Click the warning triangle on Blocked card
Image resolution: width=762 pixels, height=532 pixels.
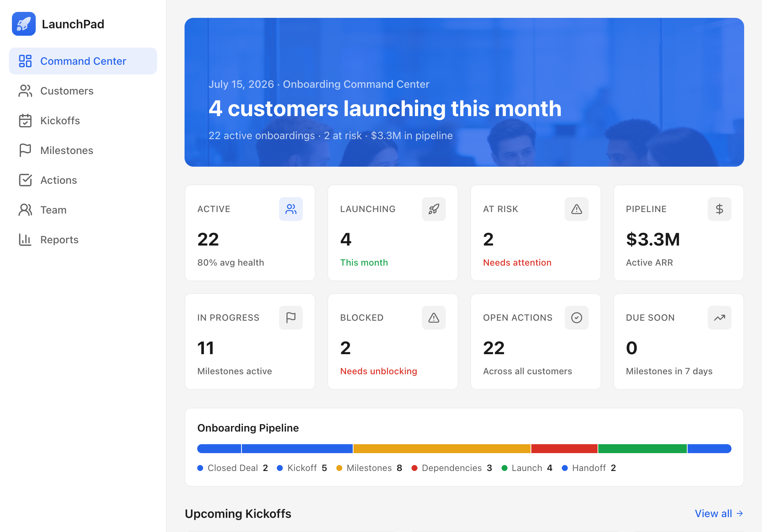434,318
